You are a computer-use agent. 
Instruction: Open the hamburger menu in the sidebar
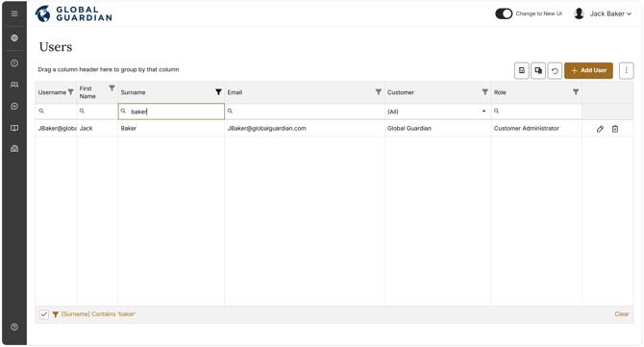[x=14, y=14]
